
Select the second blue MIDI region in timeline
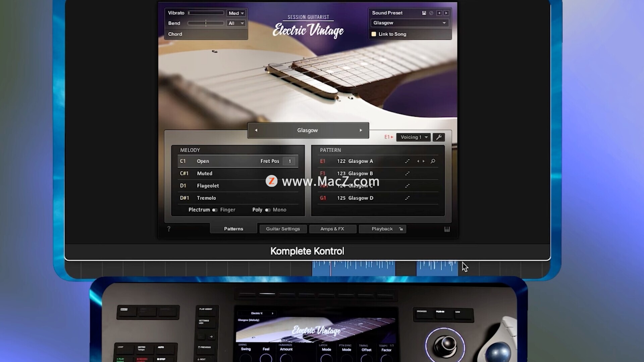[x=437, y=269]
